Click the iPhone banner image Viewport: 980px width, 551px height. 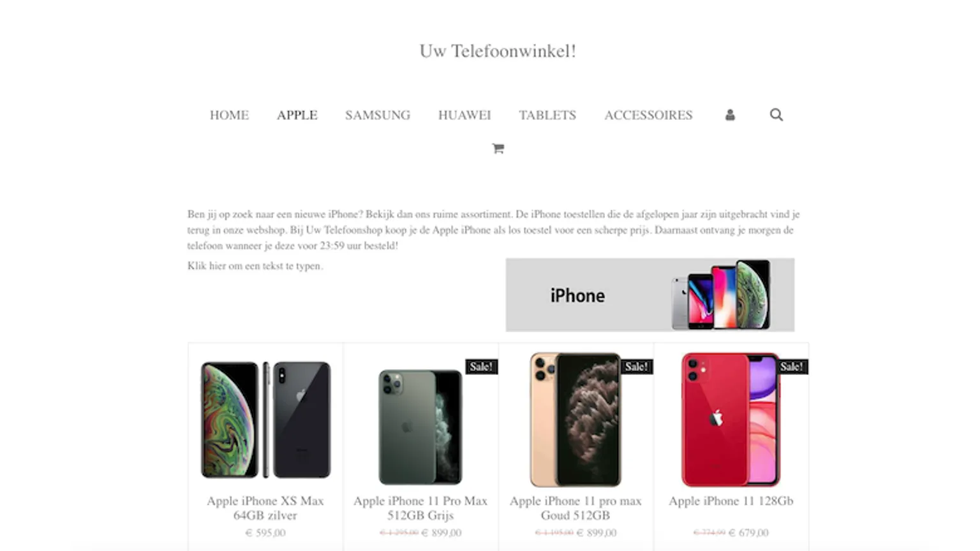pyautogui.click(x=650, y=295)
